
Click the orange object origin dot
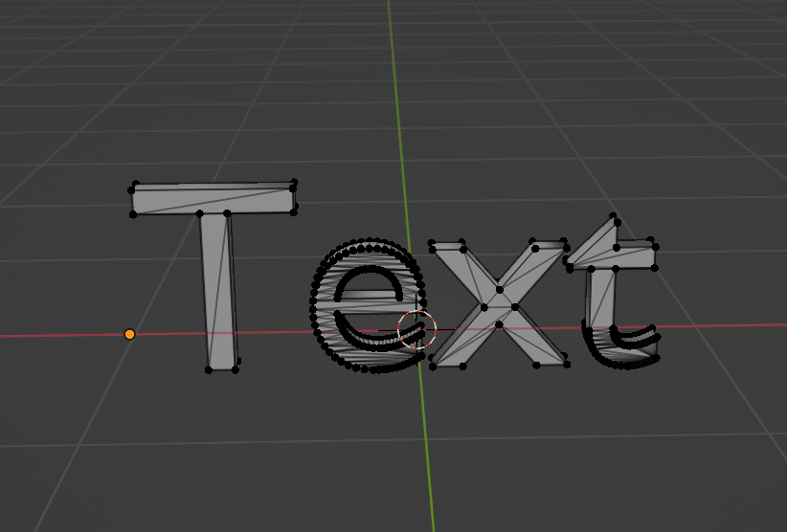click(x=129, y=334)
